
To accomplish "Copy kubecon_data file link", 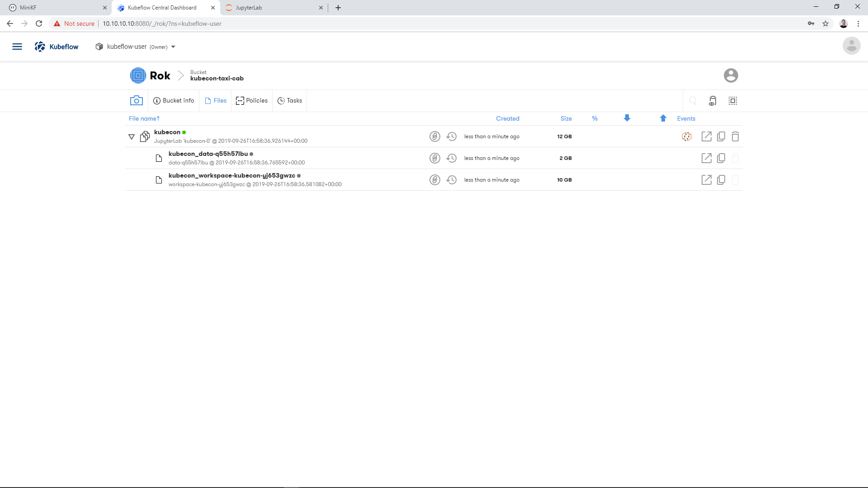I will point(721,158).
